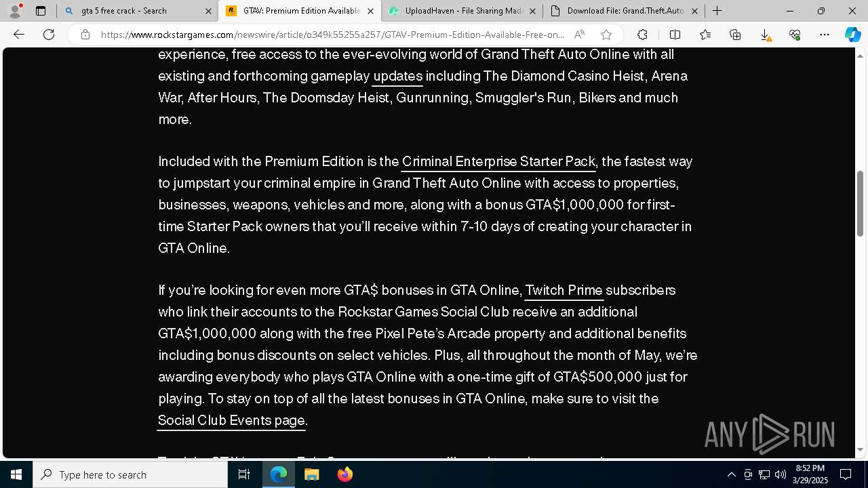Visit Social Club Events page link
This screenshot has width=868, height=488.
(231, 420)
